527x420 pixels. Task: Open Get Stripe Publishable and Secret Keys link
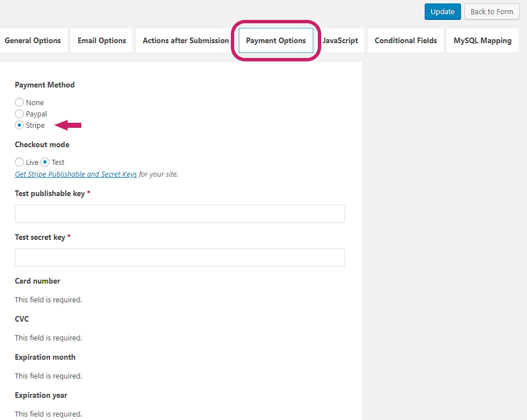point(76,174)
